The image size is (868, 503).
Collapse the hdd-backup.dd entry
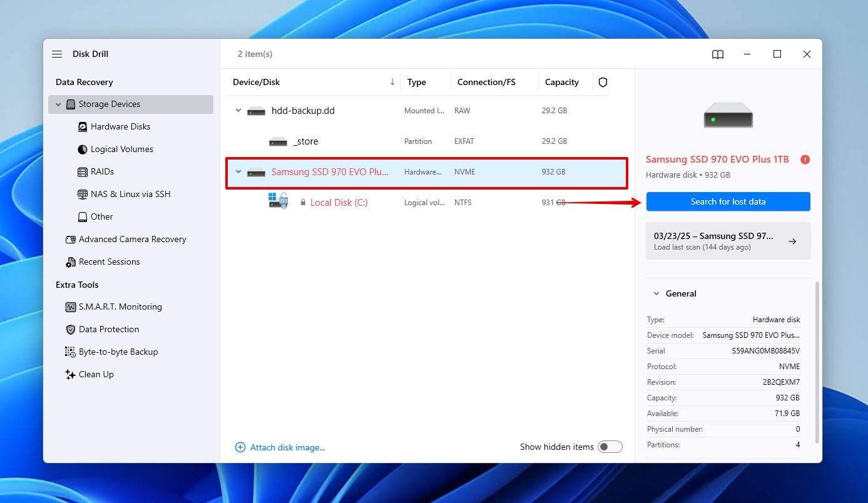[238, 110]
